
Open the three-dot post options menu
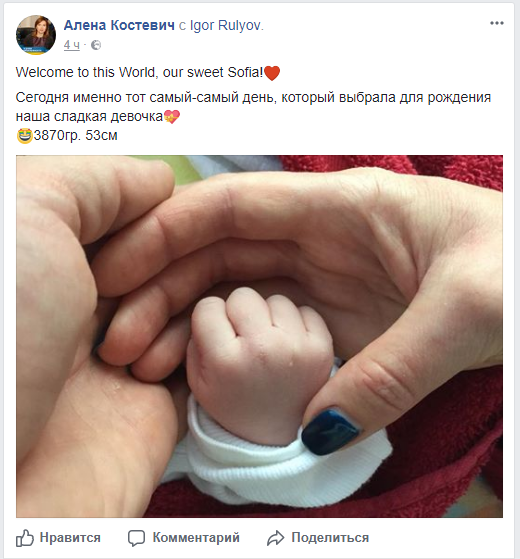(496, 23)
